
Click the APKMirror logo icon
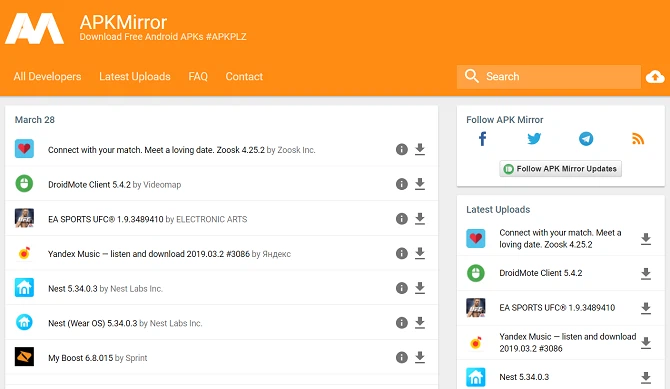35,28
